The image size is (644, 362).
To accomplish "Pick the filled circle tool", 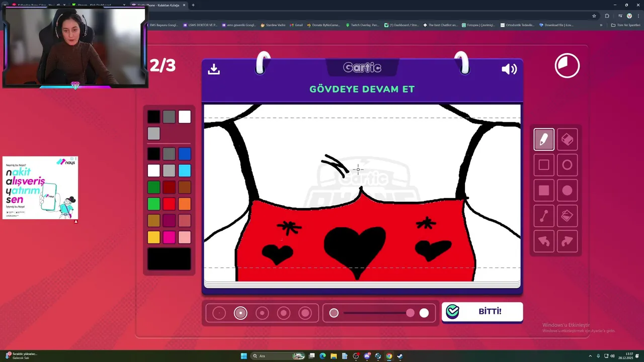I will coord(567,191).
